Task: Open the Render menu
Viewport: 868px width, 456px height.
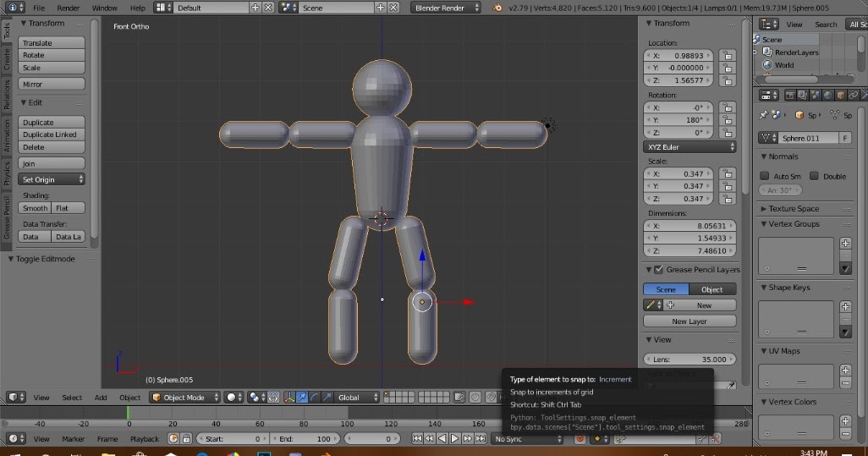Action: coord(68,8)
